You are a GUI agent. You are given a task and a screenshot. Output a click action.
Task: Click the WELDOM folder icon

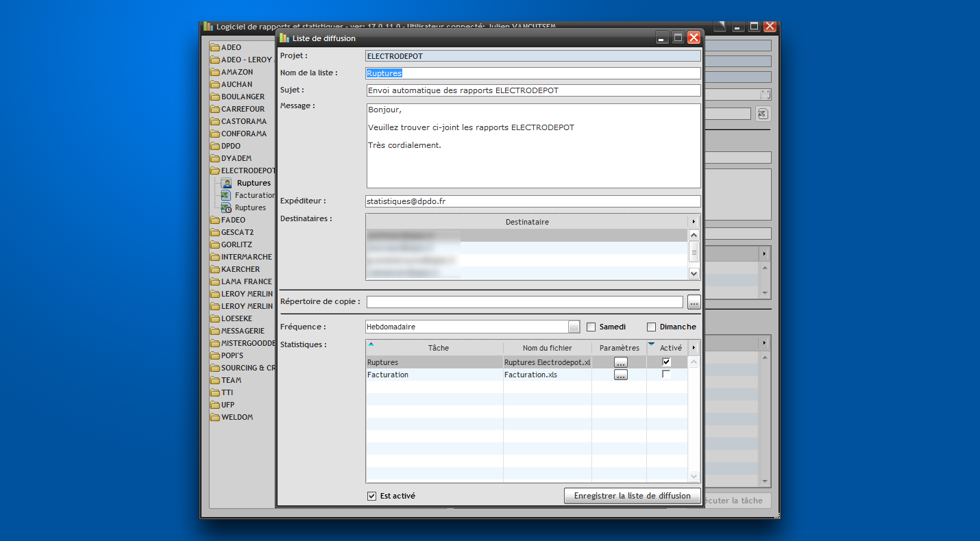pos(215,417)
